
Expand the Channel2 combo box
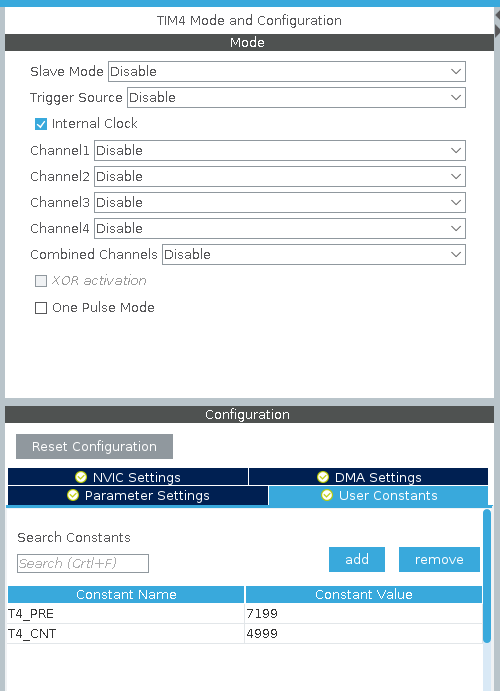coord(280,176)
